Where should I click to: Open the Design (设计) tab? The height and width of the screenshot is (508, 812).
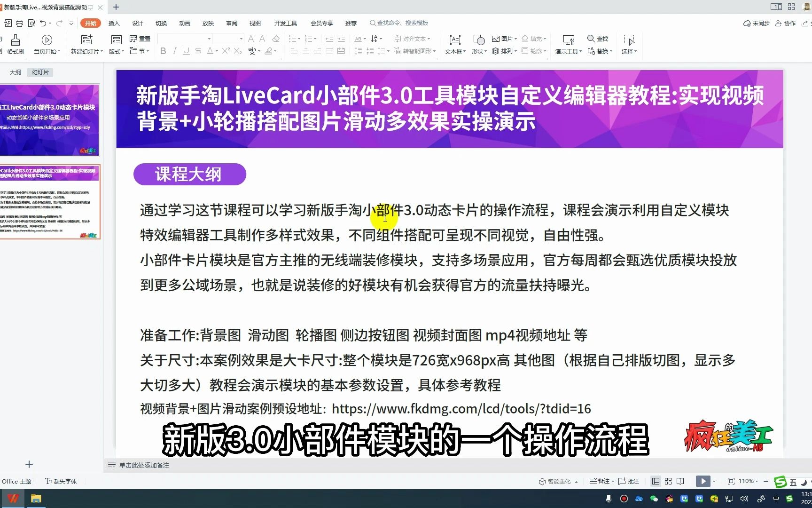(x=138, y=23)
